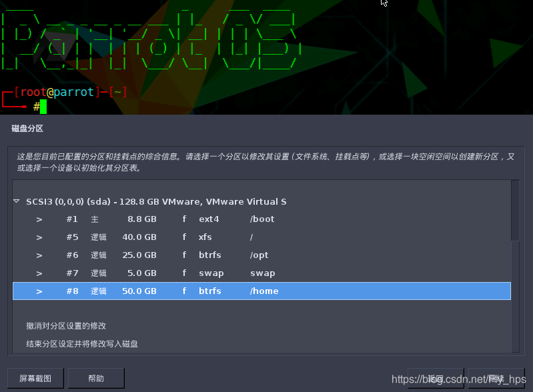Click the swap filesystem type on row #7
This screenshot has height=392, width=533.
tap(211, 273)
